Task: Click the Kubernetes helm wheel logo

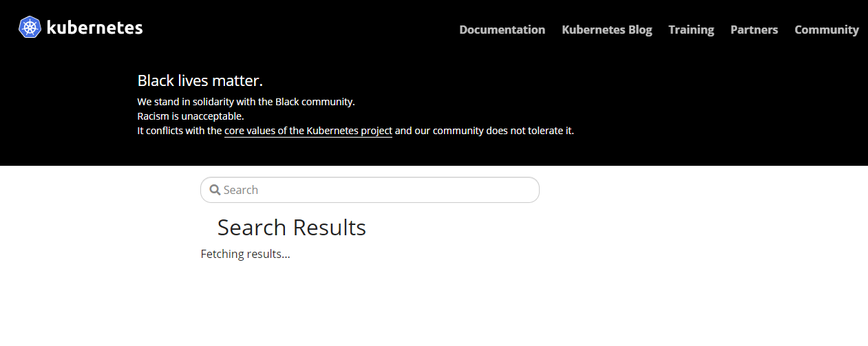Action: [30, 28]
